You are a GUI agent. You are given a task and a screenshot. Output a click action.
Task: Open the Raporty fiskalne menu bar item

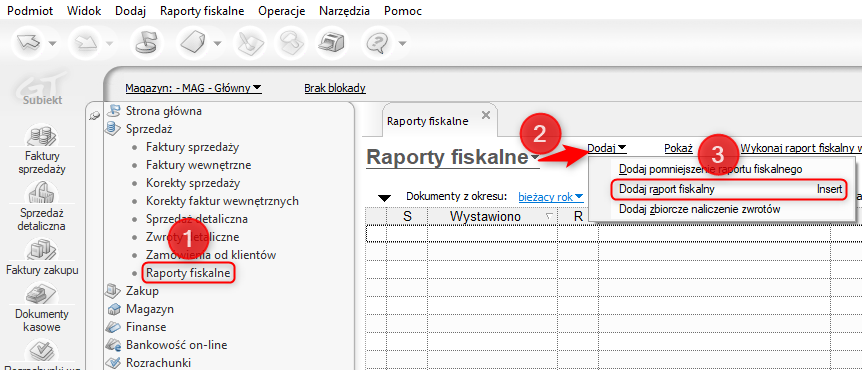click(202, 11)
